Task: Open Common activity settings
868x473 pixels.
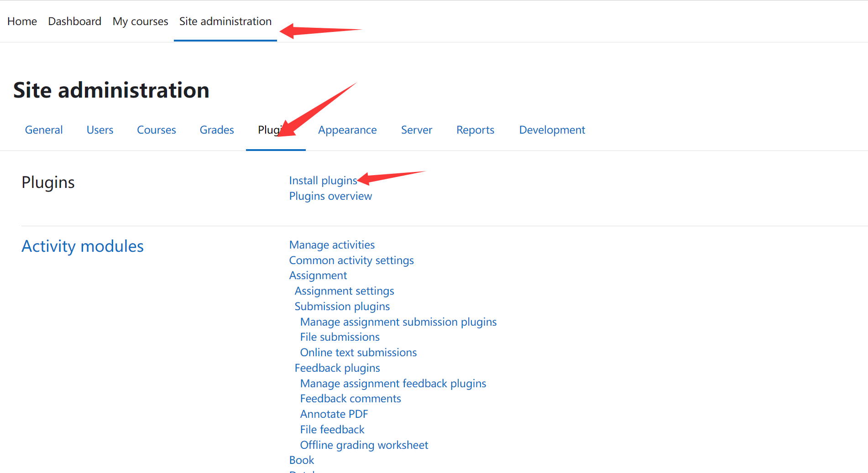Action: click(x=351, y=260)
